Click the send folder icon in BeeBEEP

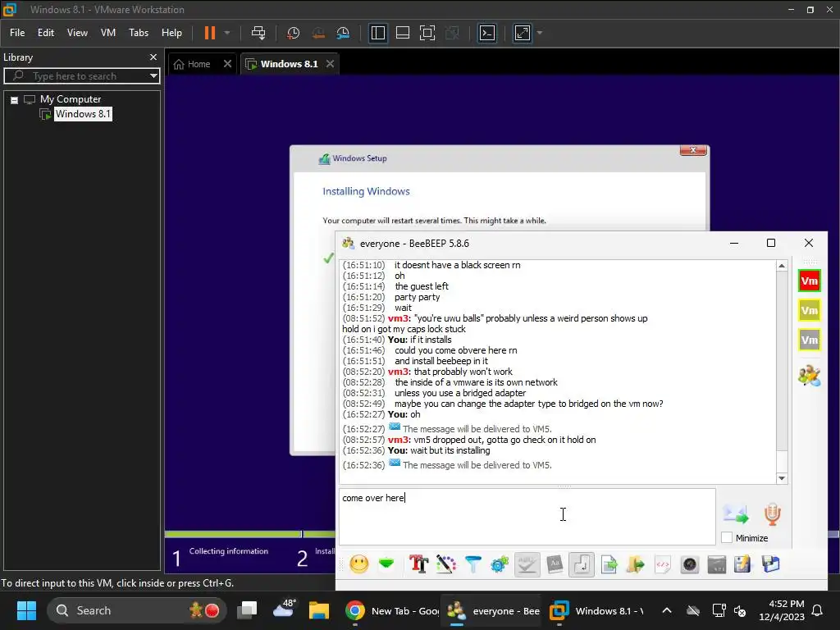pyautogui.click(x=636, y=564)
